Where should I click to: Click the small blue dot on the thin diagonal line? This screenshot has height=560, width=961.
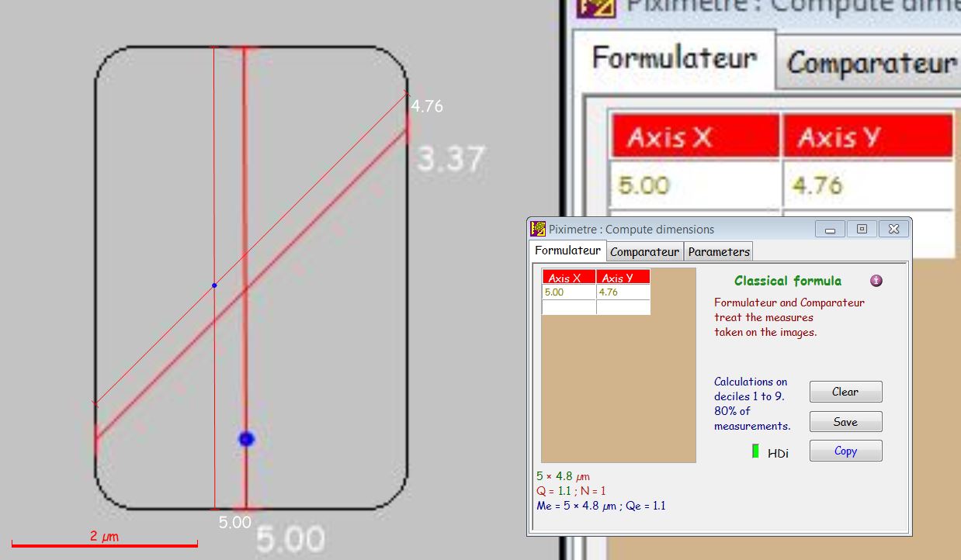pos(214,285)
